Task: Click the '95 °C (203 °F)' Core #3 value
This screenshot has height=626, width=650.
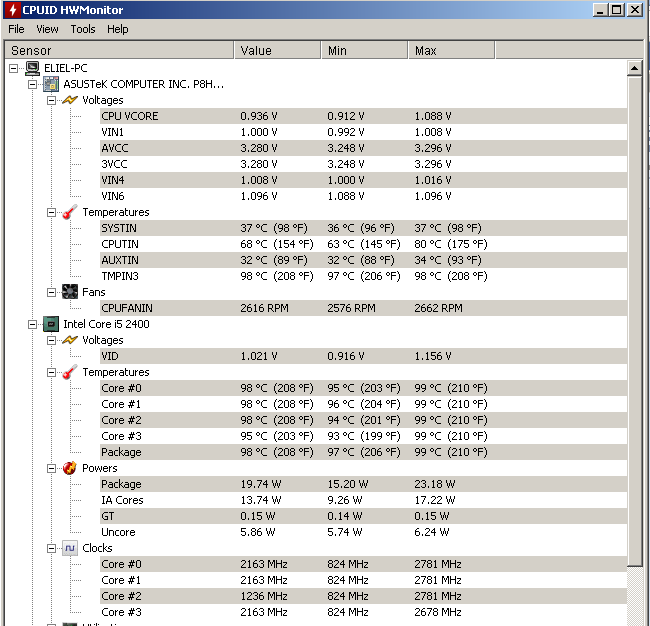Action: point(277,436)
